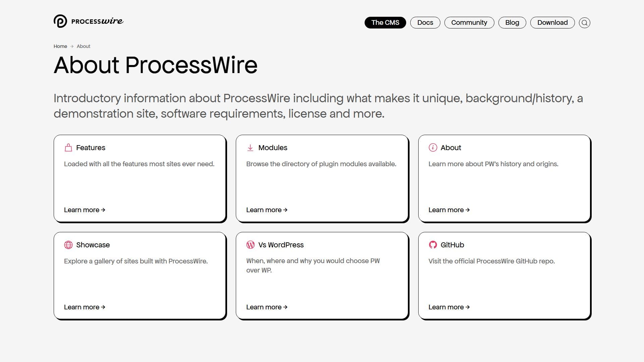644x362 pixels.
Task: Click the Features shopping bag icon
Action: click(x=68, y=148)
